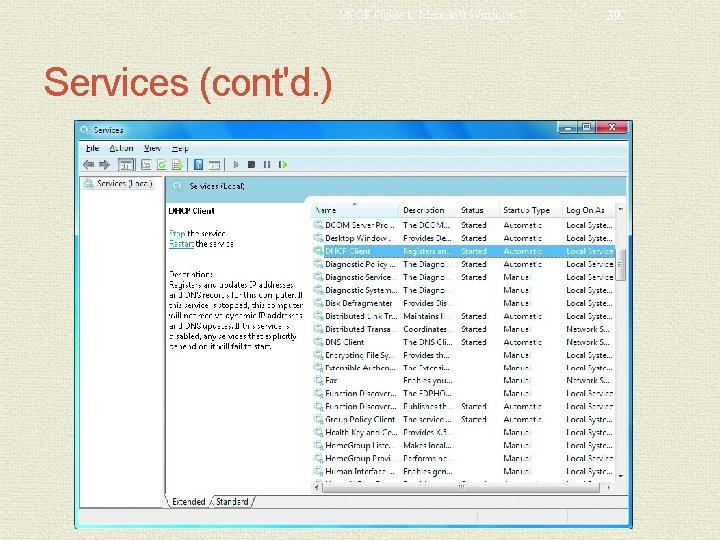Click the Properties toolbar icon
Viewport: 720px width, 540px height.
click(146, 164)
